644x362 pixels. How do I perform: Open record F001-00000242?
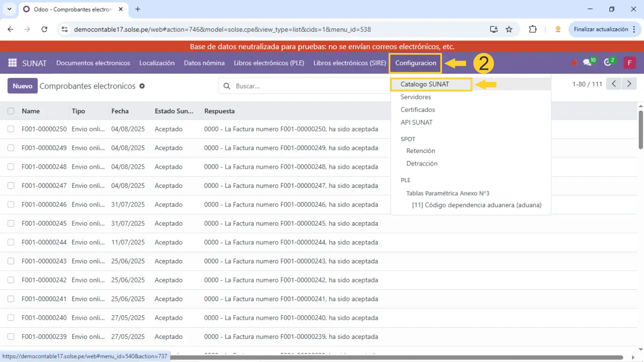pyautogui.click(x=44, y=280)
